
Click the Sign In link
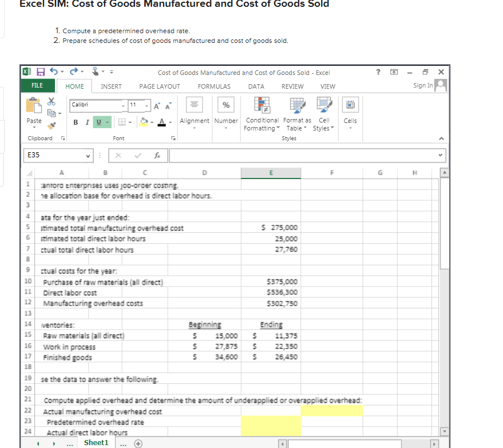point(423,85)
